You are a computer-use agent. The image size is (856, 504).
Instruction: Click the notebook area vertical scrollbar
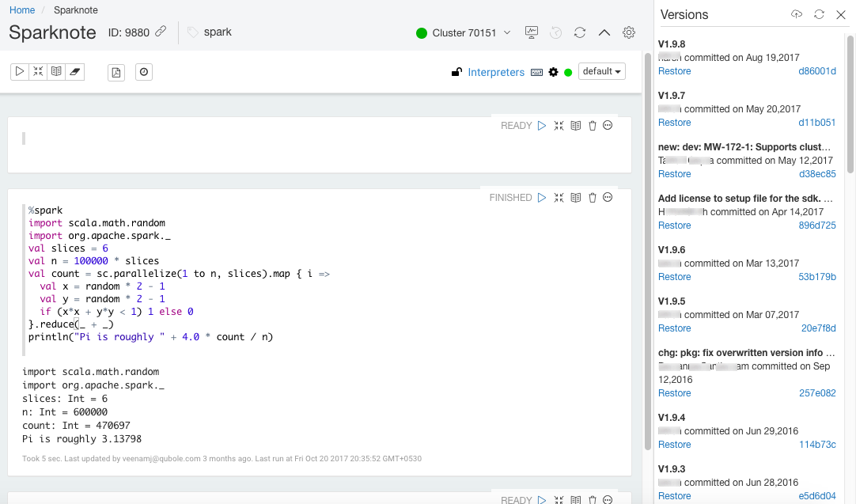pos(648,251)
